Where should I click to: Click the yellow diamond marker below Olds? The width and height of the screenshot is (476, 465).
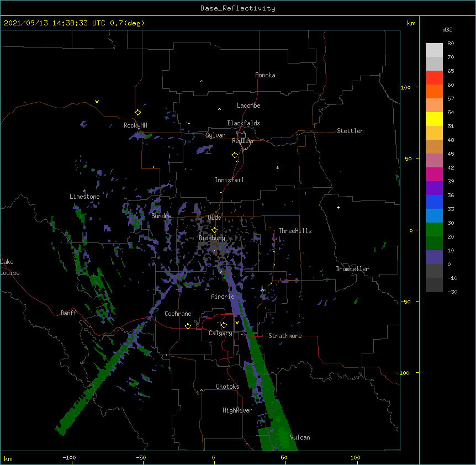pos(214,230)
